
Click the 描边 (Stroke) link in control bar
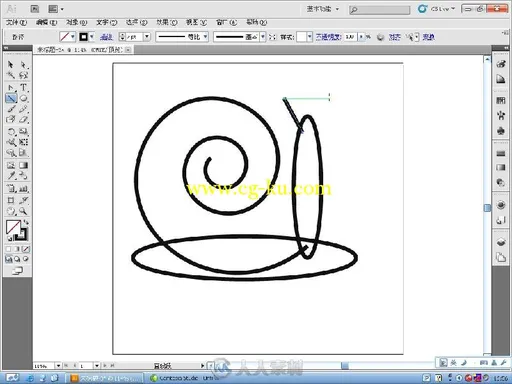click(x=106, y=37)
